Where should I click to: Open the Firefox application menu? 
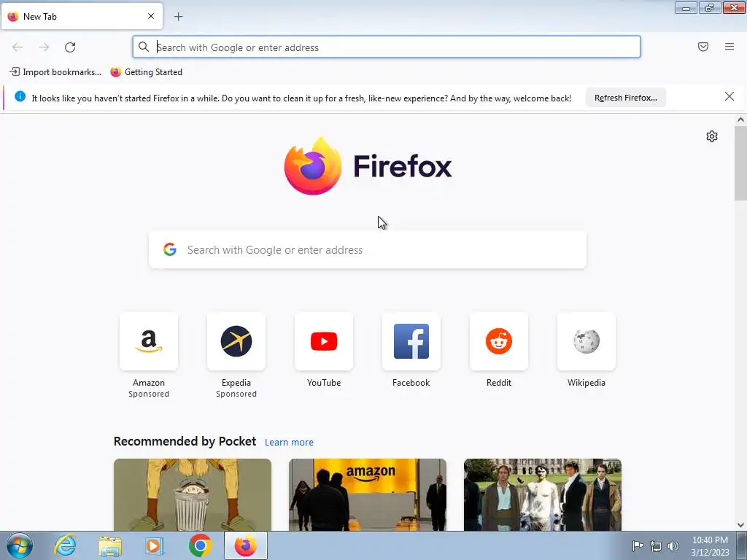pos(729,47)
